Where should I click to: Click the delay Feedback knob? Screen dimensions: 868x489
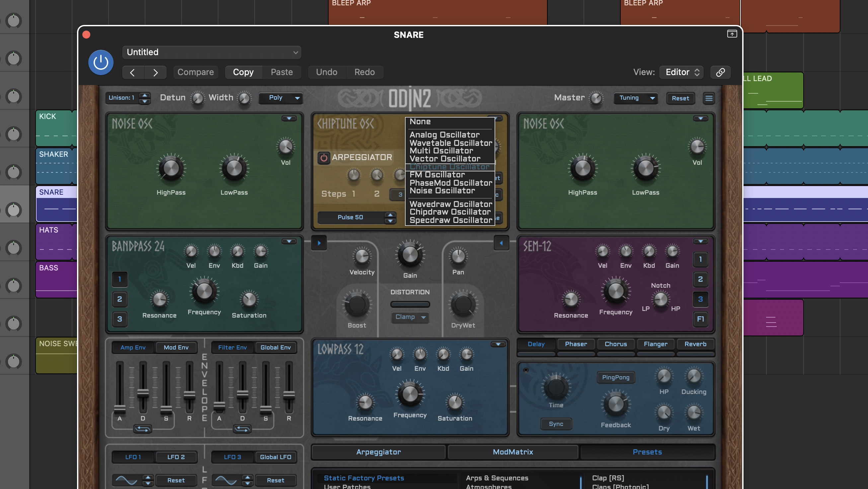(x=616, y=404)
